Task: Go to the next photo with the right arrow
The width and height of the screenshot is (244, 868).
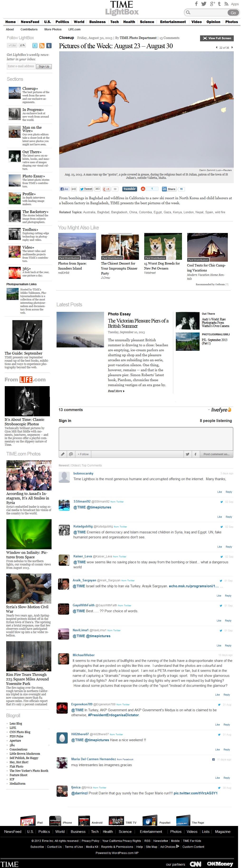Action: 232,47
